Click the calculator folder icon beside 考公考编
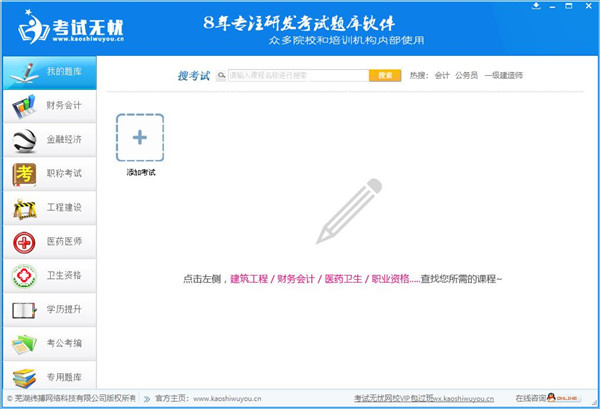This screenshot has width=600, height=409. click(24, 344)
